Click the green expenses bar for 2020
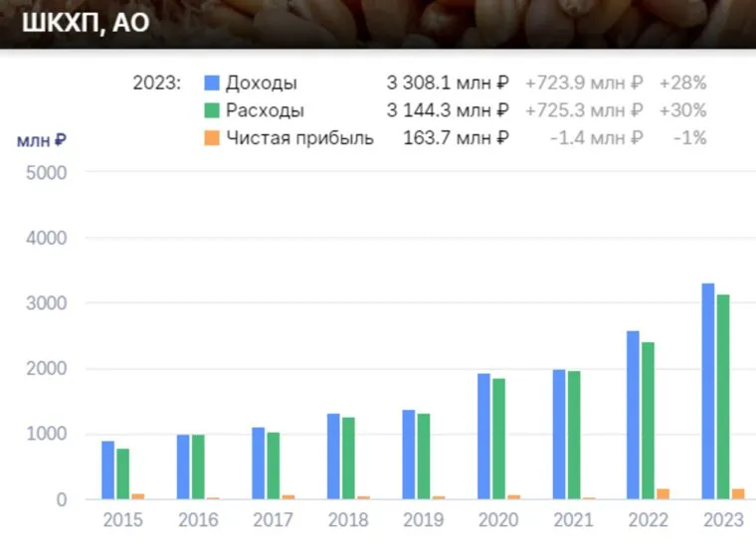 click(x=498, y=439)
